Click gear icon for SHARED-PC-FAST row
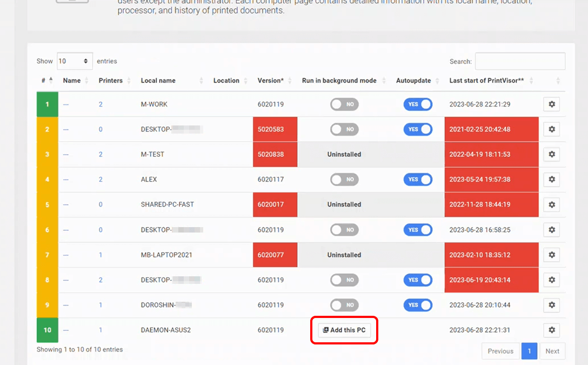Image resolution: width=588 pixels, height=365 pixels. coord(551,205)
